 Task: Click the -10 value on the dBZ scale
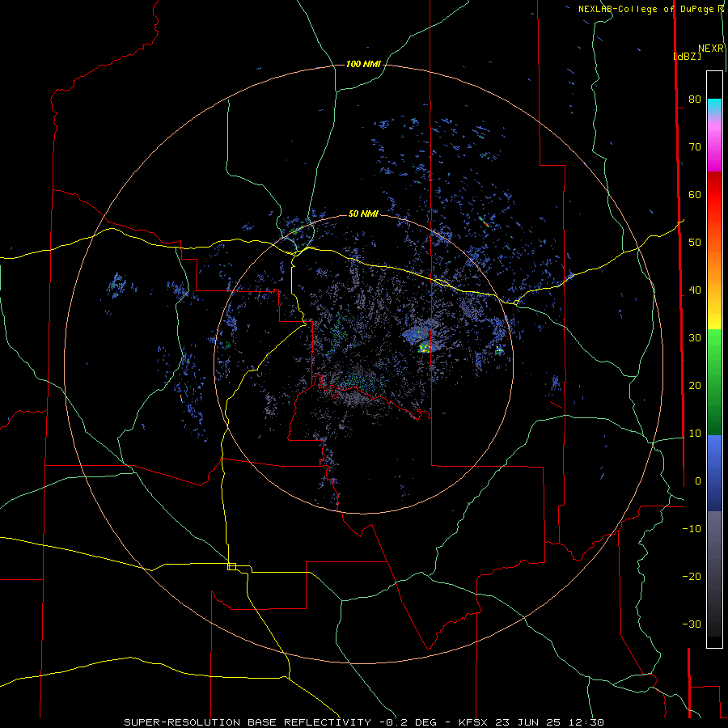[x=692, y=529]
